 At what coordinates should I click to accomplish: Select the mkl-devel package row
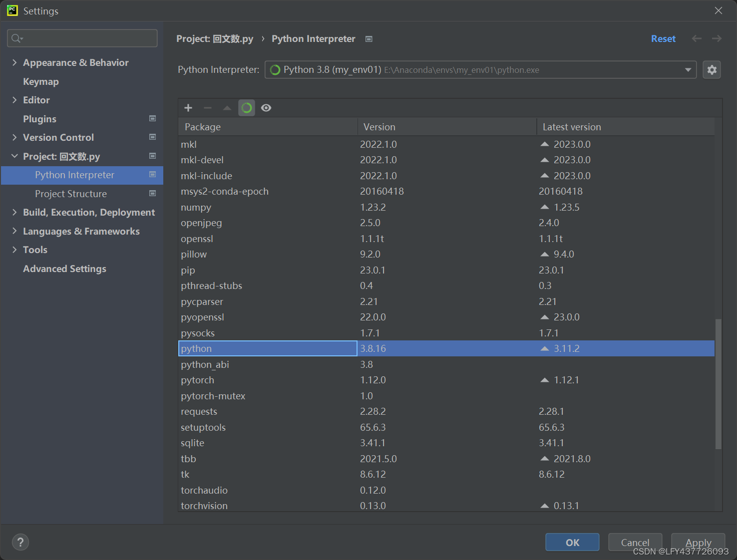[446, 160]
